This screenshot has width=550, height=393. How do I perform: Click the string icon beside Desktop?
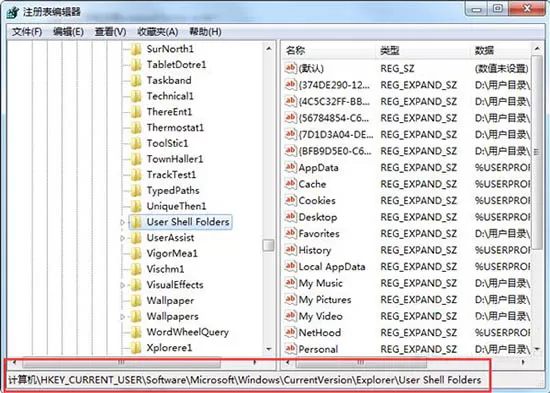pos(290,217)
